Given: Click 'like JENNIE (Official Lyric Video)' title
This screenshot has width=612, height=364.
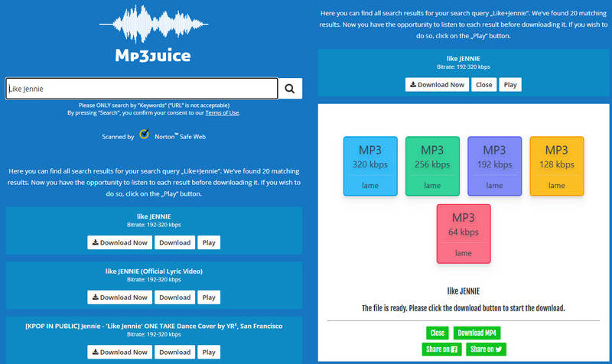Looking at the screenshot, I should pyautogui.click(x=154, y=271).
